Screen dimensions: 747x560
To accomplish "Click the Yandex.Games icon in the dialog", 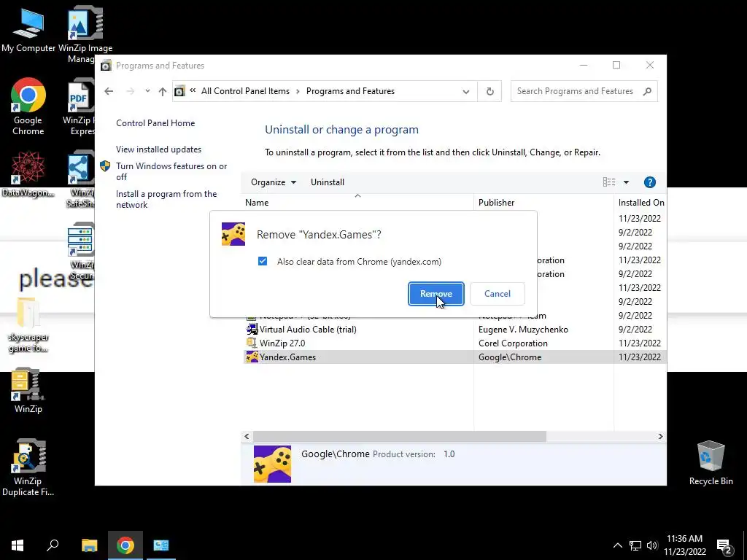I will click(233, 234).
